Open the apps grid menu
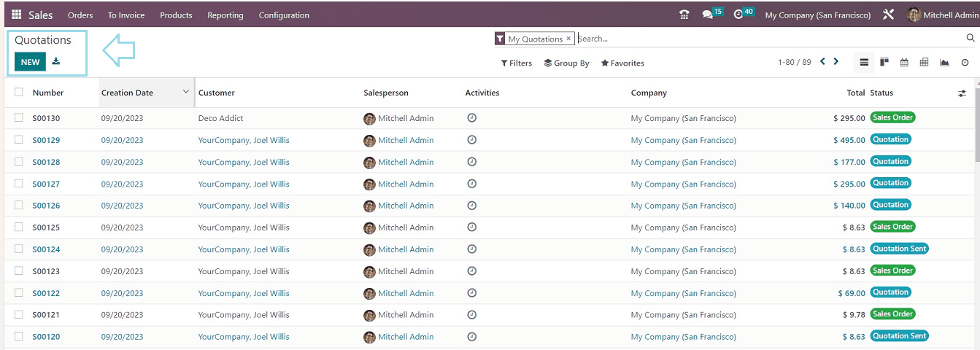This screenshot has width=980, height=350. (x=17, y=15)
